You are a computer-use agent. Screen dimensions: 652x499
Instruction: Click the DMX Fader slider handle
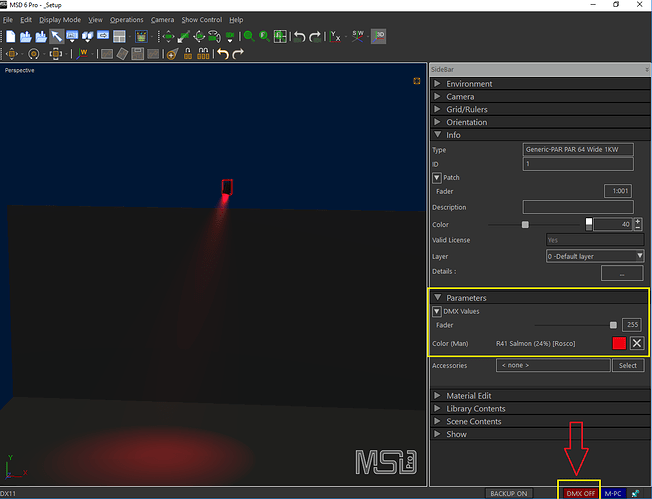pyautogui.click(x=613, y=325)
